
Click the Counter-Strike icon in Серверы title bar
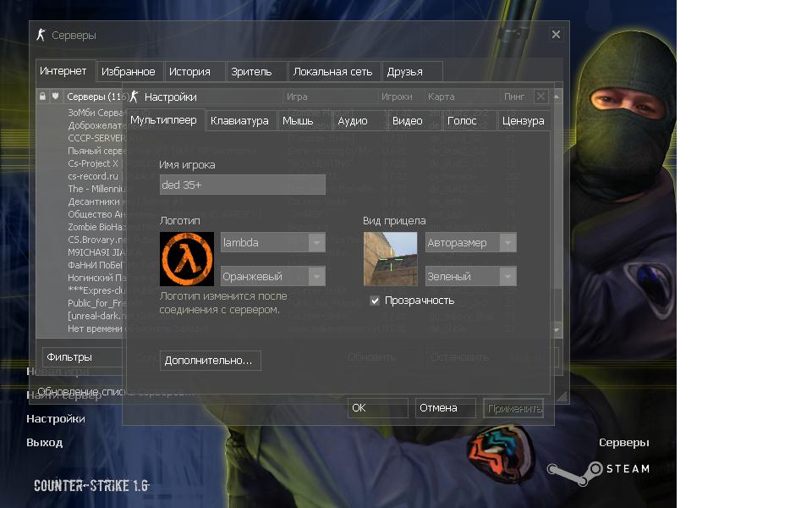coord(41,36)
